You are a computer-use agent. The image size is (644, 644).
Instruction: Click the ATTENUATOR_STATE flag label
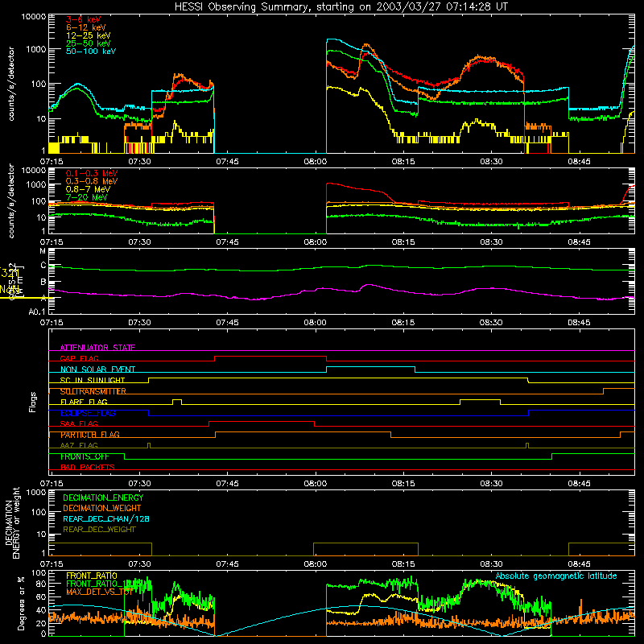click(97, 348)
